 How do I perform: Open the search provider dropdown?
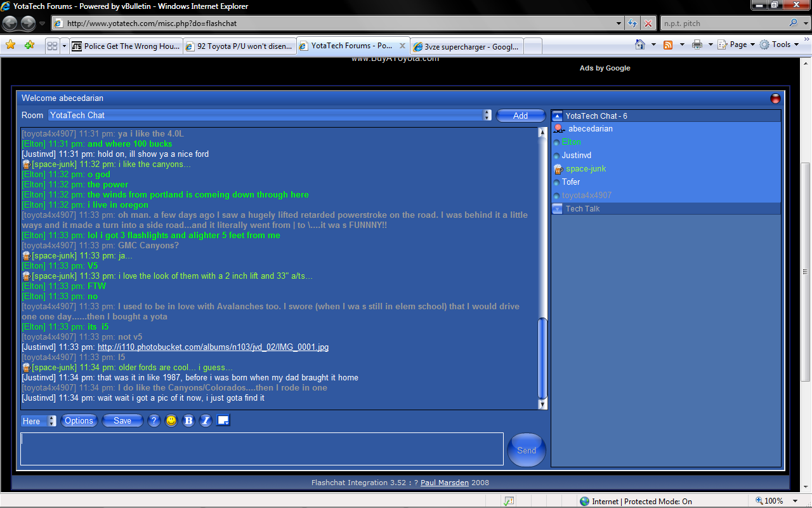tap(804, 23)
